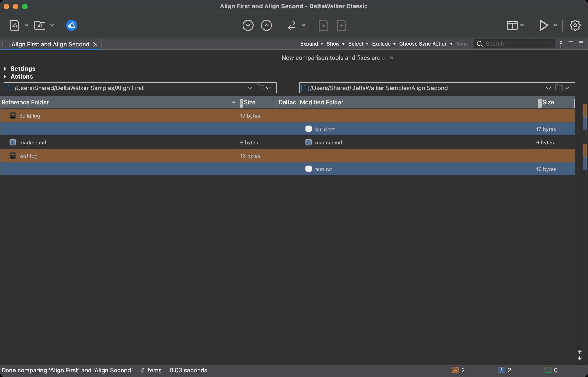Select the build.txt row
Screen dimensions: 588x377
point(288,129)
